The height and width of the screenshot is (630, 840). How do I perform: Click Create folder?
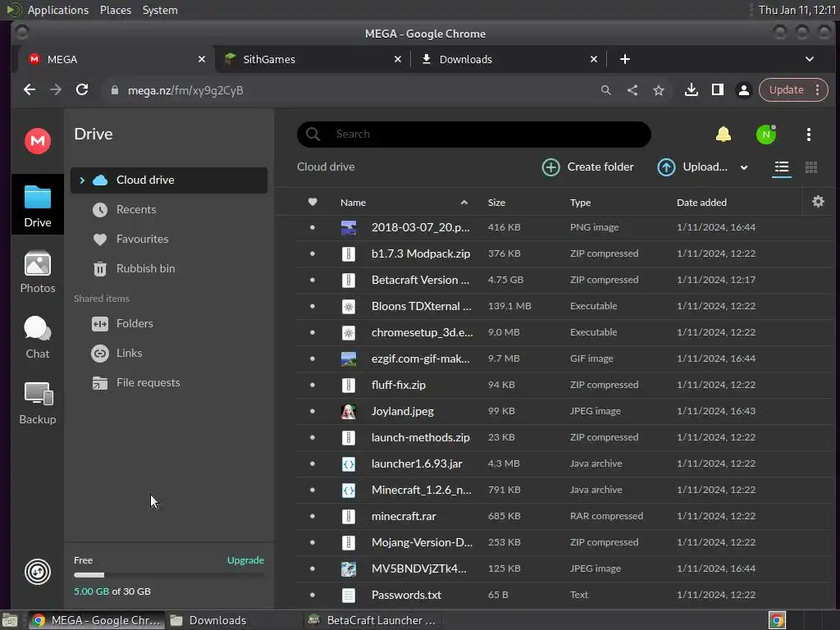tap(587, 167)
